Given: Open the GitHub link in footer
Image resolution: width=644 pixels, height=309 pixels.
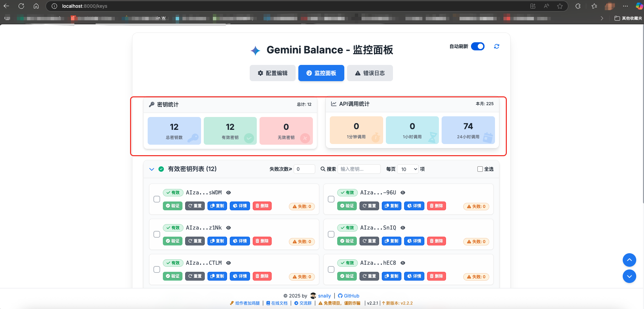Looking at the screenshot, I should click(348, 296).
